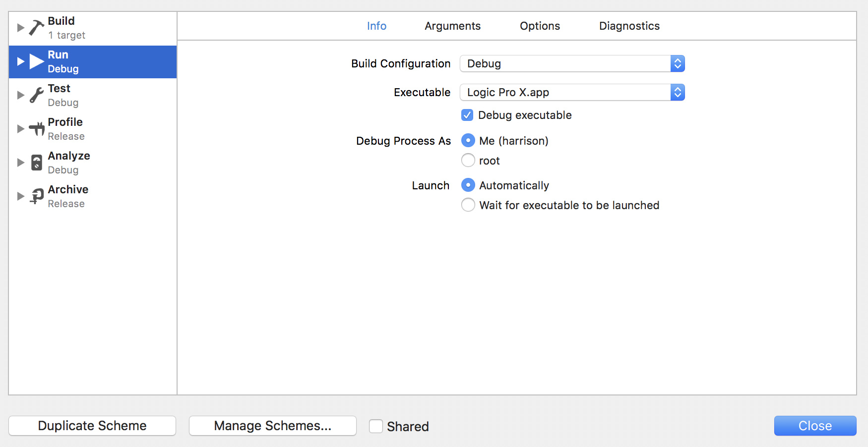
Task: Click the Build hammer icon
Action: click(x=36, y=28)
